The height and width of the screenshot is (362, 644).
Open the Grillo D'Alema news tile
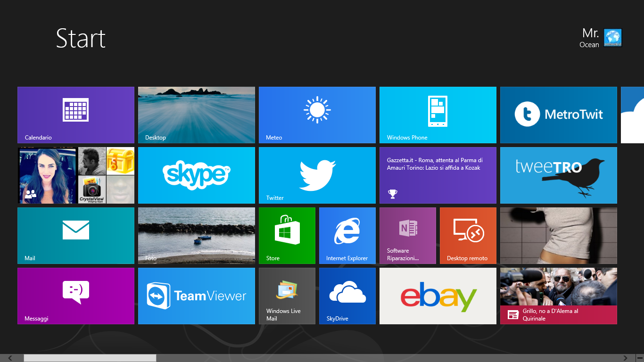click(559, 296)
